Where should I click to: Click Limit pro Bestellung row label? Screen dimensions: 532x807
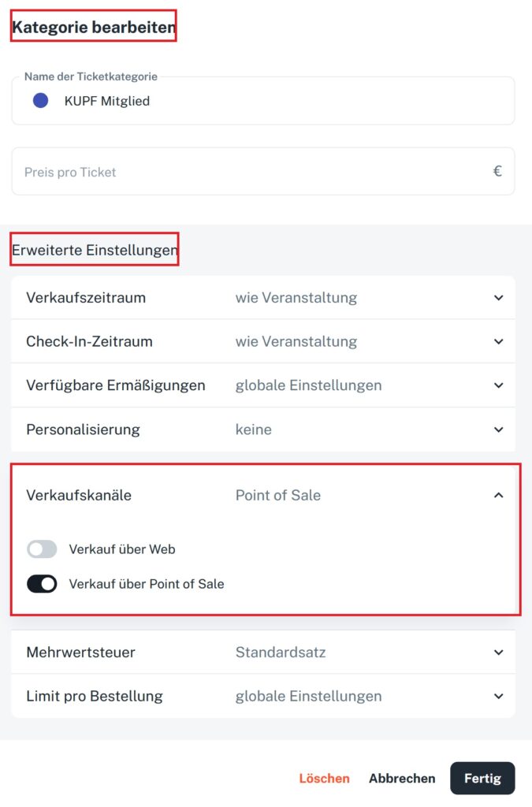pyautogui.click(x=95, y=697)
